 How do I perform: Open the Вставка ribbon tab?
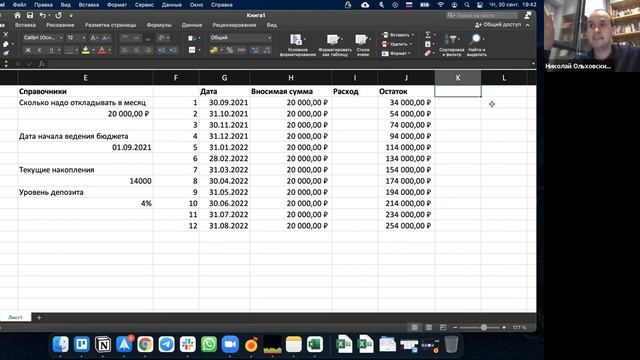point(25,25)
